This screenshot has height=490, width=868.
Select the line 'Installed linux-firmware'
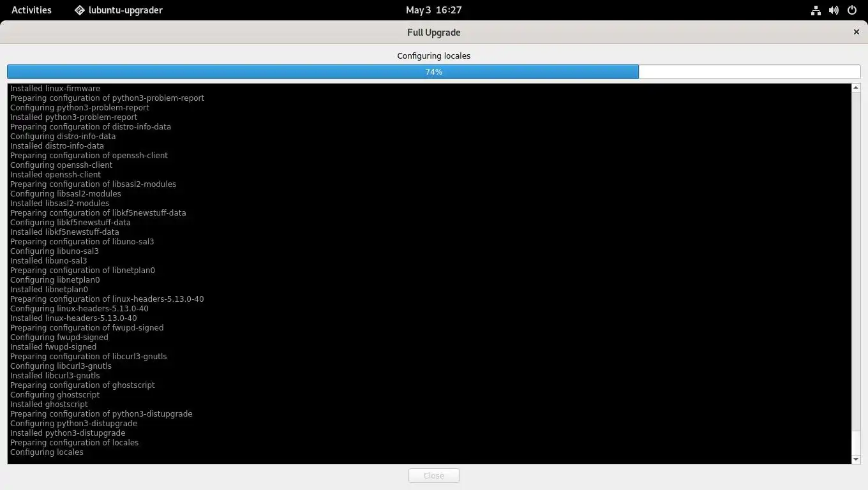click(55, 89)
